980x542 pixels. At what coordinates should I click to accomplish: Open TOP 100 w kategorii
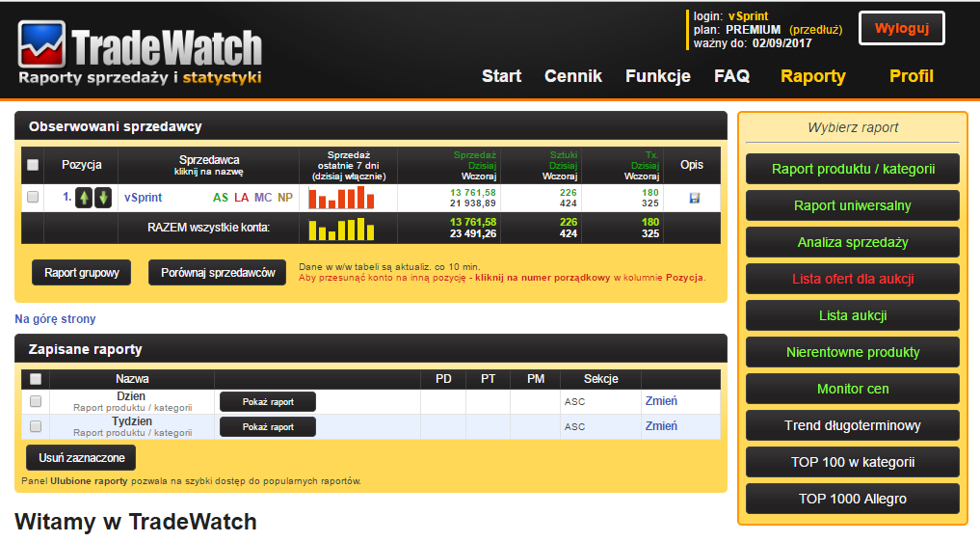(853, 463)
